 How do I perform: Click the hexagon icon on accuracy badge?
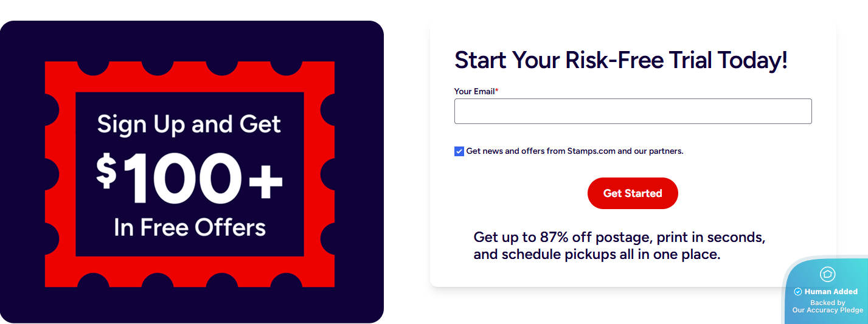coord(827,274)
